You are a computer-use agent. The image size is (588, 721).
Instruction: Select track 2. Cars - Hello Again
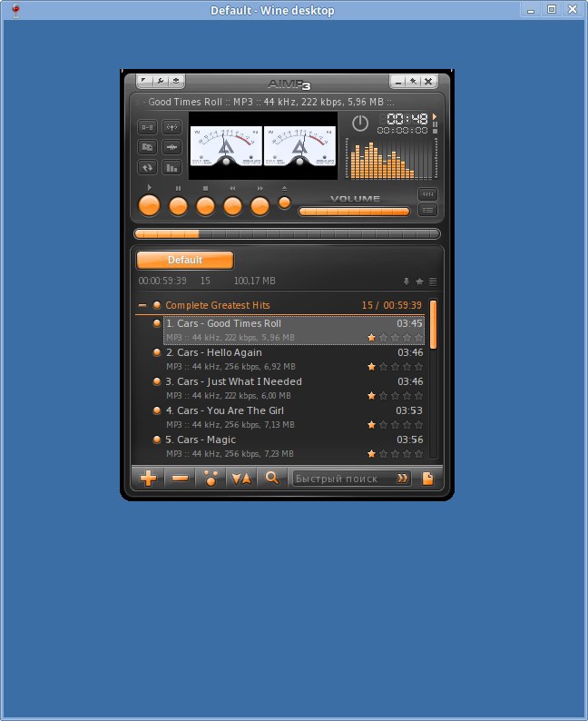click(x=293, y=359)
